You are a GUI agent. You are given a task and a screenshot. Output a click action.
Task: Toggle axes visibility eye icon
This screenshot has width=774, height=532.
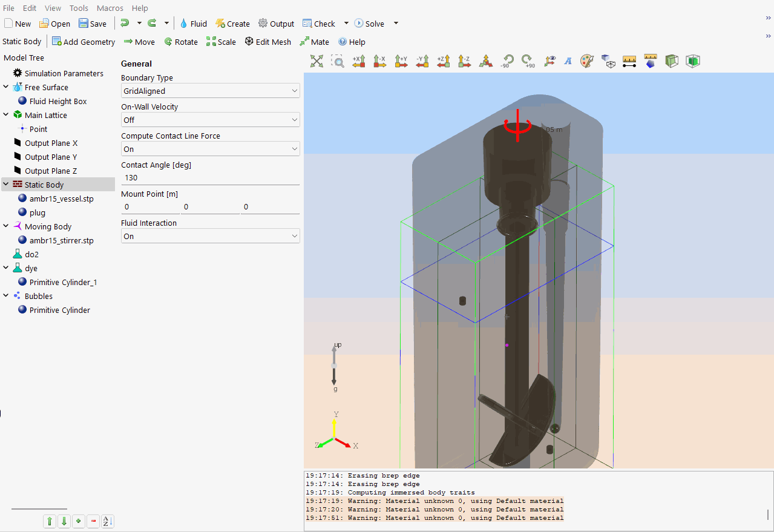click(549, 61)
